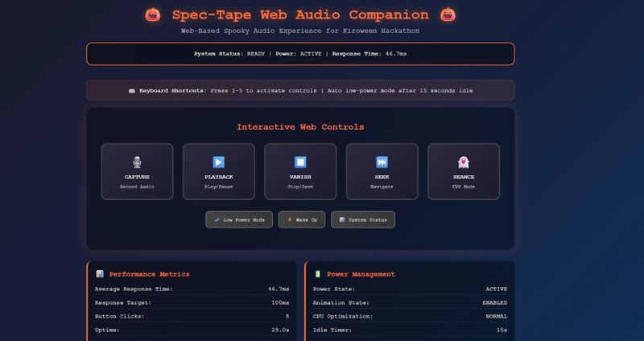This screenshot has height=341, width=644.
Task: Click the Power Management battery icon
Action: [318, 274]
